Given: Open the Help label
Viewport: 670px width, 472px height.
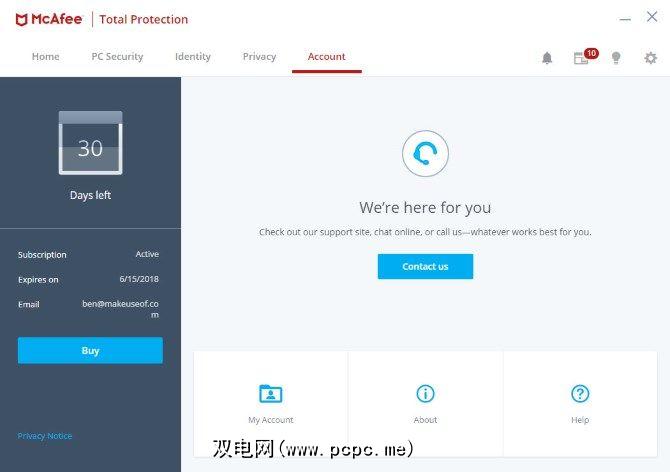Looking at the screenshot, I should click(580, 420).
